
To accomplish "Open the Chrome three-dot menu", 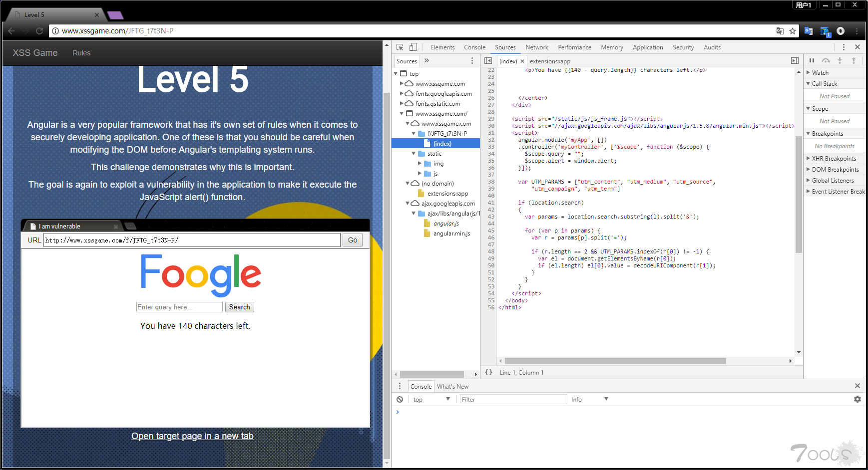I will [857, 31].
